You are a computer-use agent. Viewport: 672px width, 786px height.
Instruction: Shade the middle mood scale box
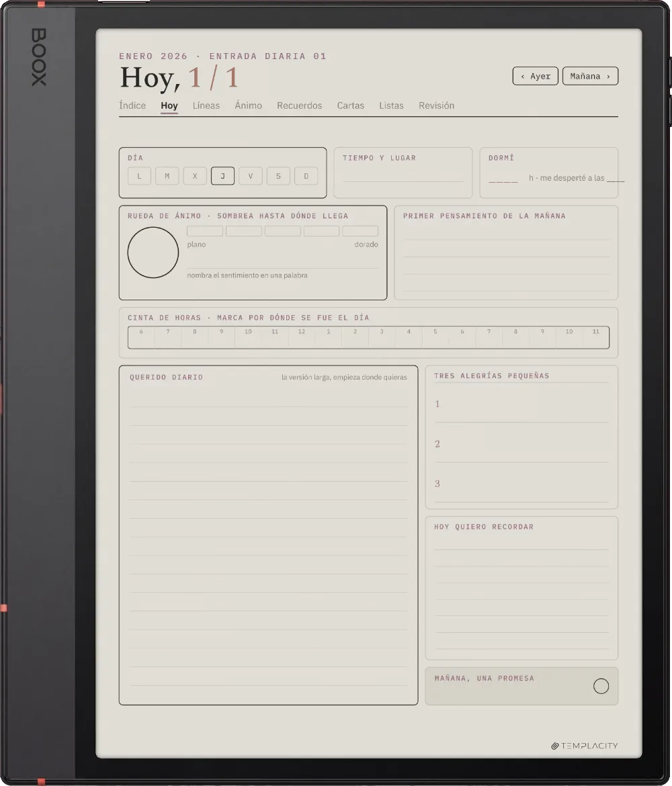(x=283, y=231)
